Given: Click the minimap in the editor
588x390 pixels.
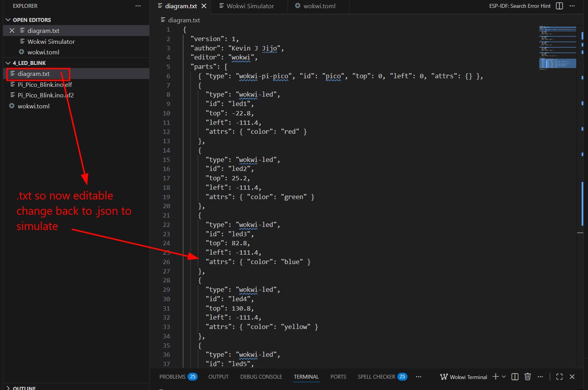Looking at the screenshot, I should 558,47.
